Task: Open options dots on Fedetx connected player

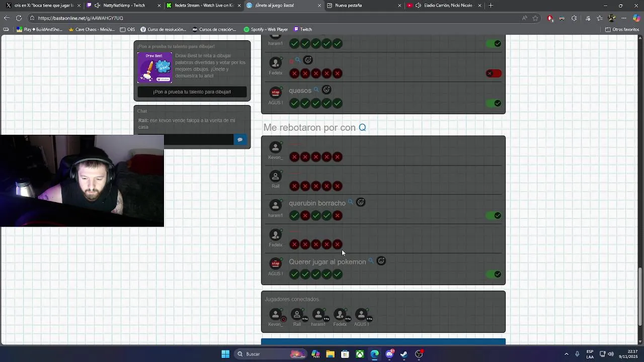Action: [x=348, y=319]
